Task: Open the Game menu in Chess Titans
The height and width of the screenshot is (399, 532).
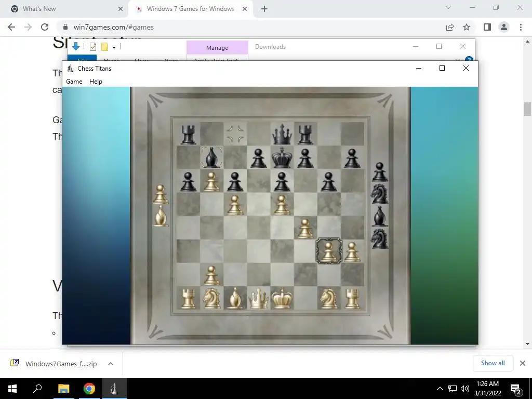Action: 74,82
